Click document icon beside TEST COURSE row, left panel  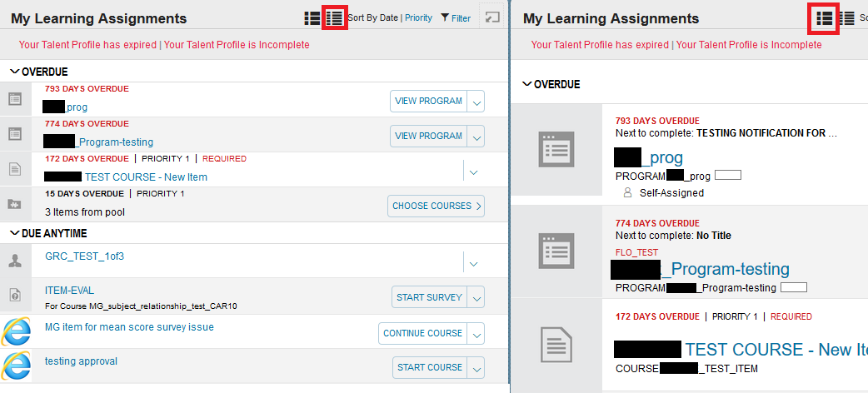coord(15,169)
